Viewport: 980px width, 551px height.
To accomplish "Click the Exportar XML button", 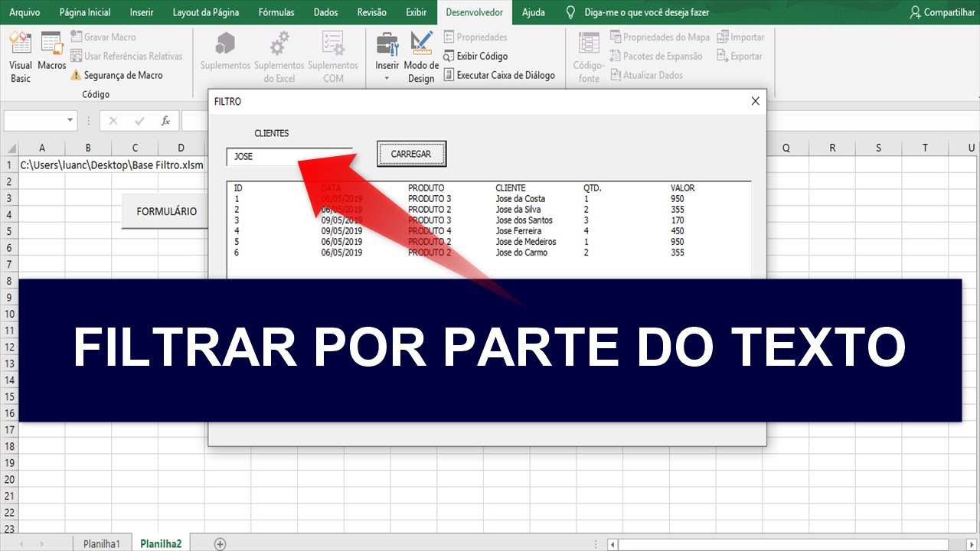I will click(740, 56).
